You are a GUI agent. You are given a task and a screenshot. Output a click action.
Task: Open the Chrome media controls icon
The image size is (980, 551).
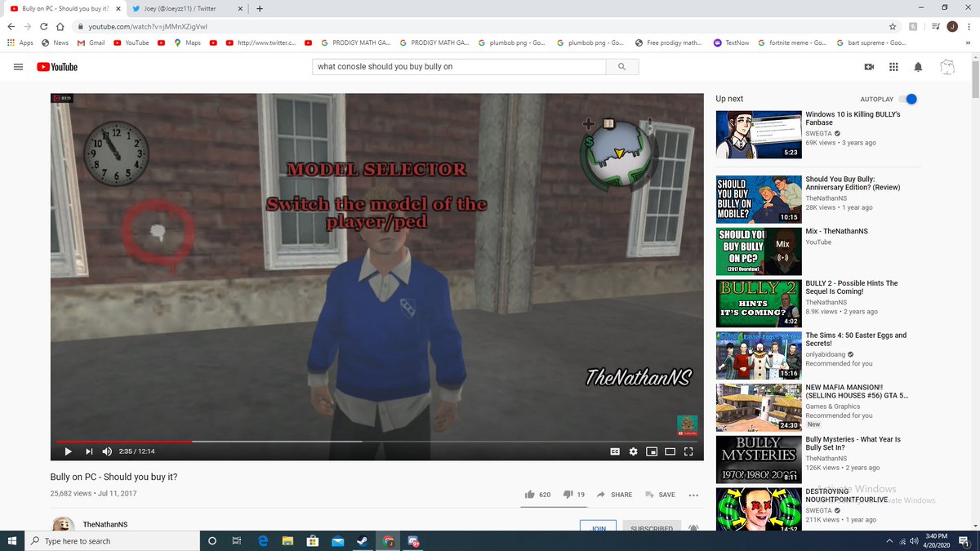(935, 26)
